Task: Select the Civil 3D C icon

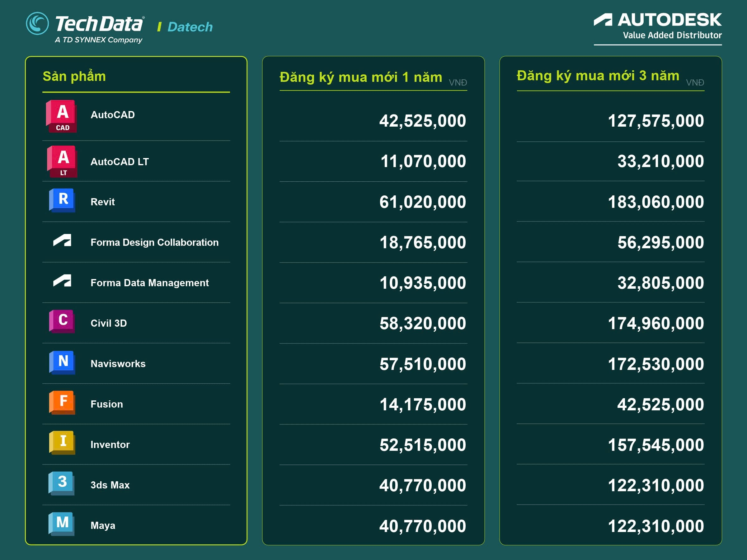Action: coord(62,321)
